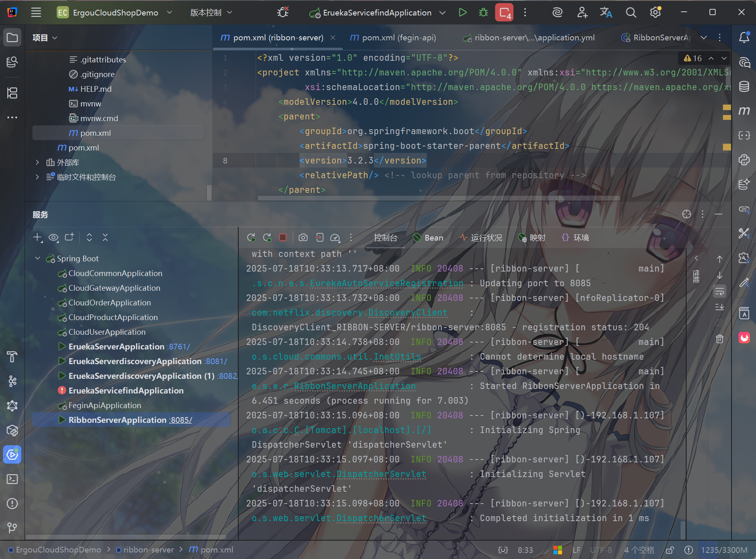Select the 映射 tab

point(532,238)
